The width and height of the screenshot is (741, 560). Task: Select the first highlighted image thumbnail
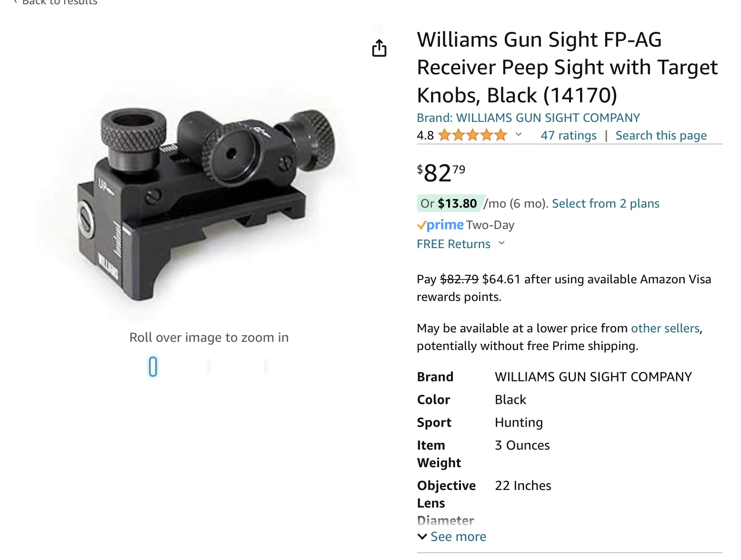[x=153, y=367]
